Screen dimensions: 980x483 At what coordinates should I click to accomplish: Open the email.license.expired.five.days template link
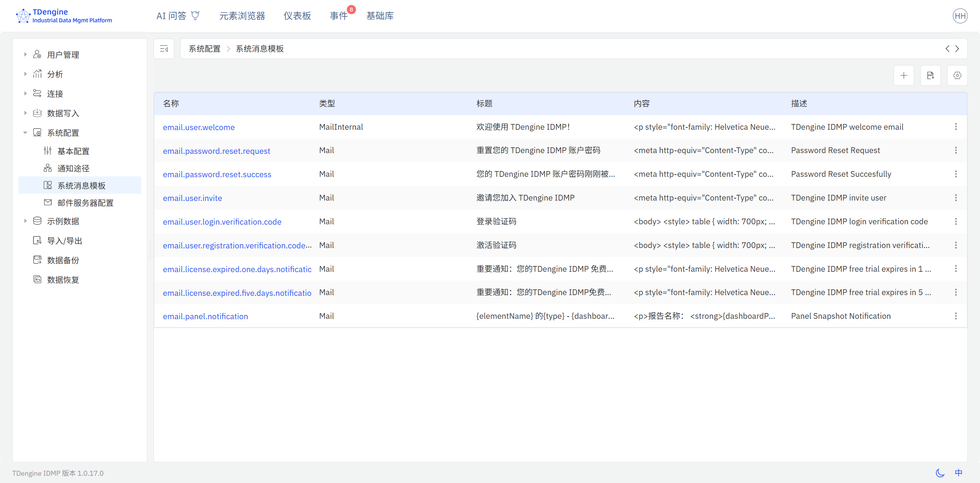point(237,293)
